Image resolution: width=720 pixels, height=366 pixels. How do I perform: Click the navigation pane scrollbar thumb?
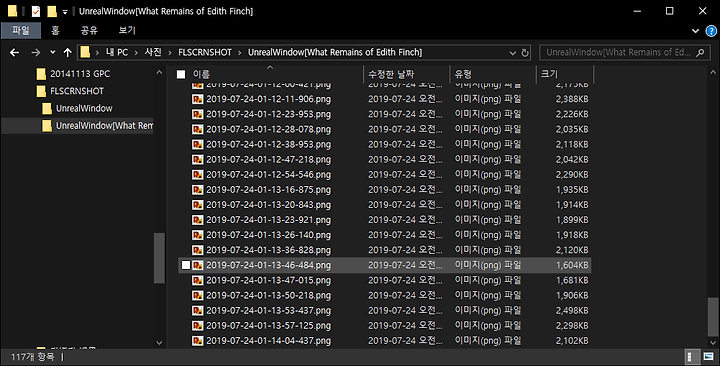click(159, 258)
